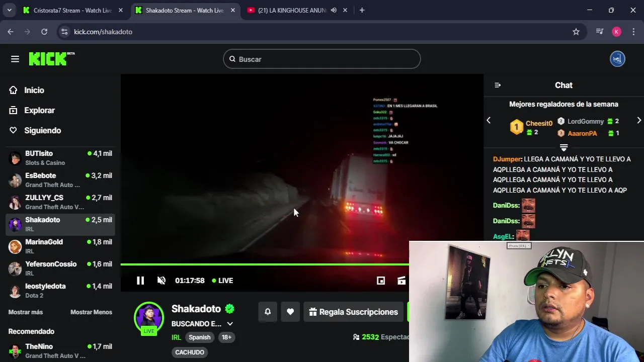Show next top gifters arrow

(x=639, y=120)
